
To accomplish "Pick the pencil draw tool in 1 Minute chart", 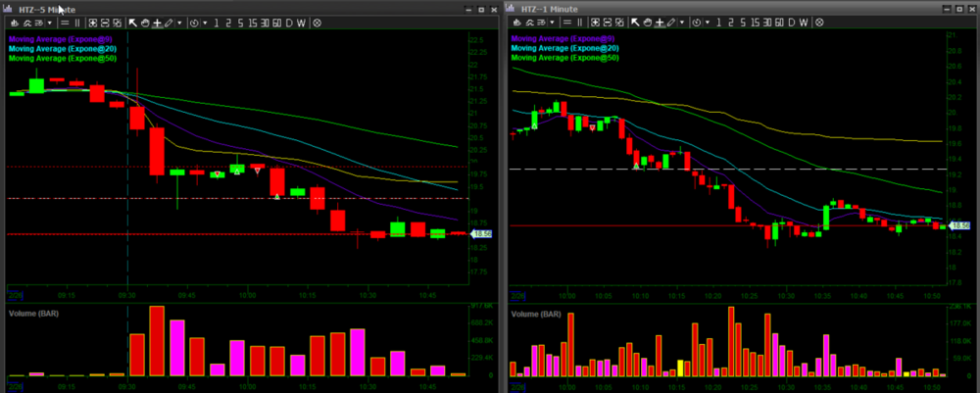I will [x=671, y=22].
